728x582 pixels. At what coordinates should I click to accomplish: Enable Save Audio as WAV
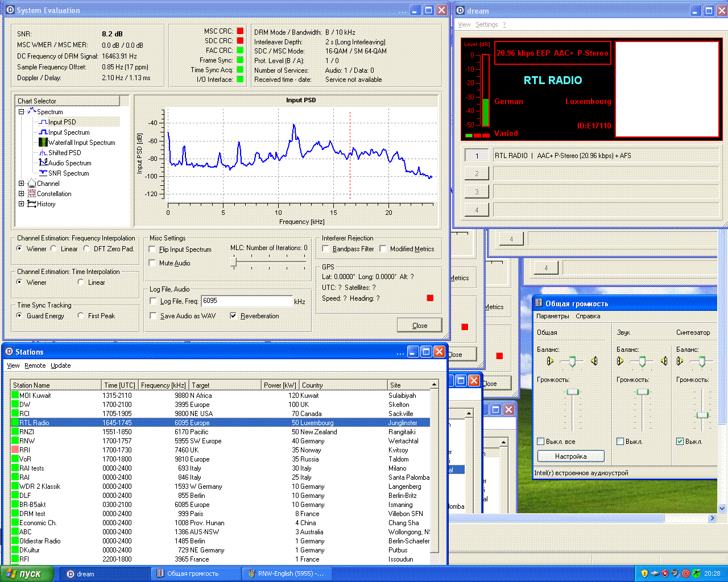pyautogui.click(x=152, y=316)
